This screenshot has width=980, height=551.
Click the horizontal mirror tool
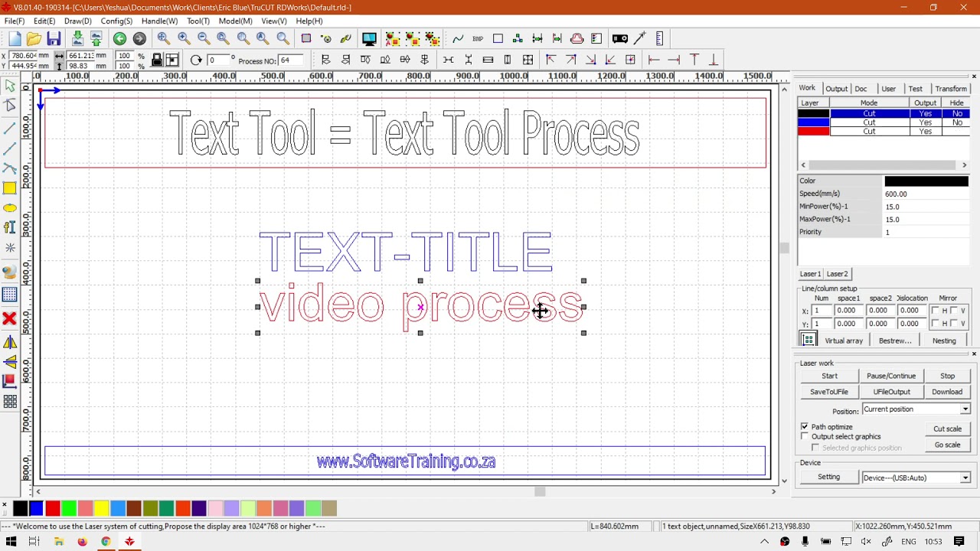pos(10,342)
